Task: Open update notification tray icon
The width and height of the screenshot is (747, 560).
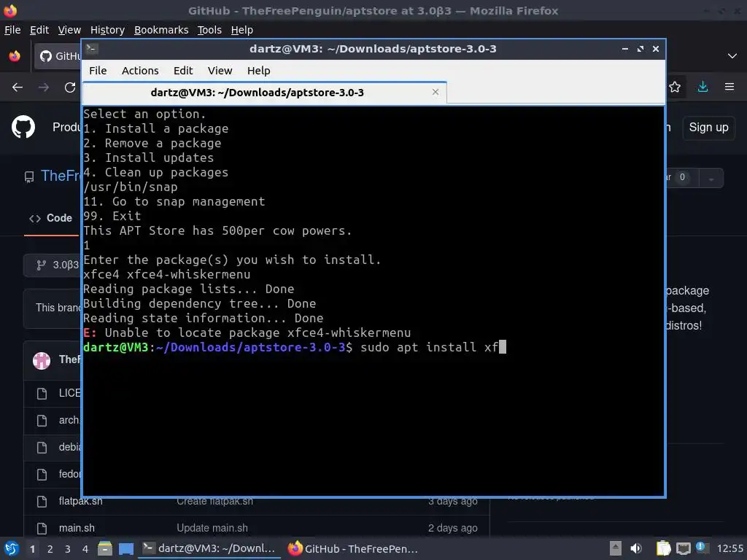Action: click(x=703, y=548)
